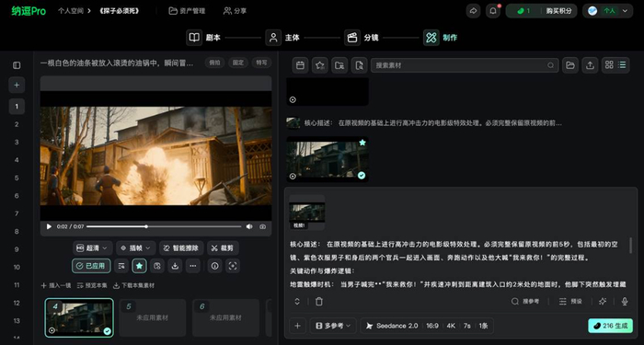
Task: Add reference with plus button at bottom
Action: click(x=298, y=326)
